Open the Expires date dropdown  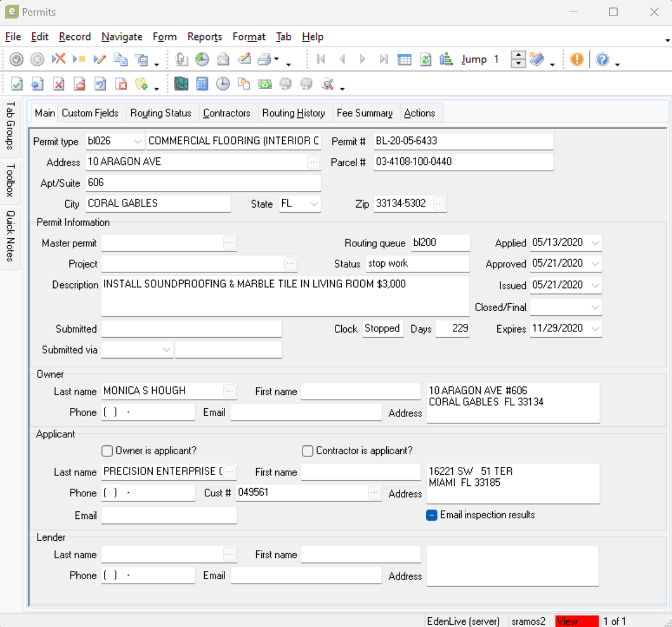(595, 329)
